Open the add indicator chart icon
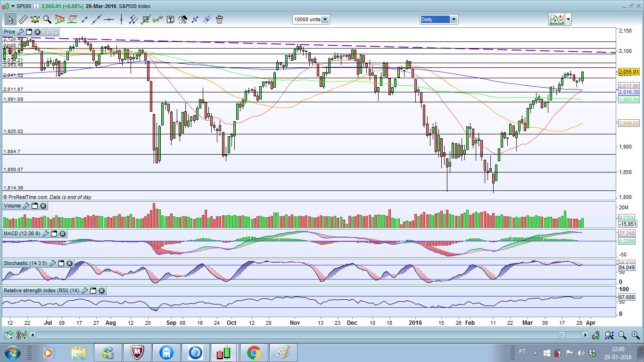This screenshot has width=644, height=362. pos(557,19)
